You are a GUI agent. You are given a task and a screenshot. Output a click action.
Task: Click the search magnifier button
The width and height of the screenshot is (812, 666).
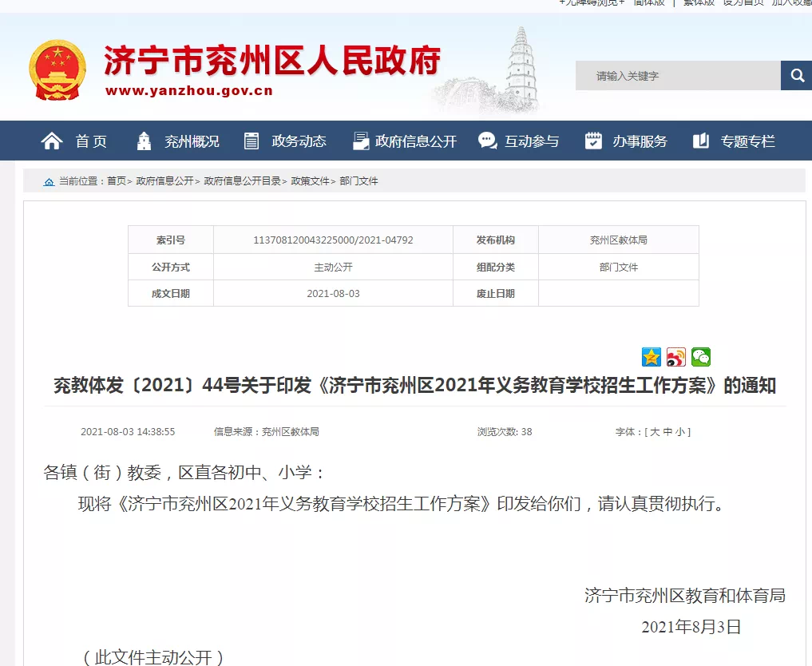796,76
